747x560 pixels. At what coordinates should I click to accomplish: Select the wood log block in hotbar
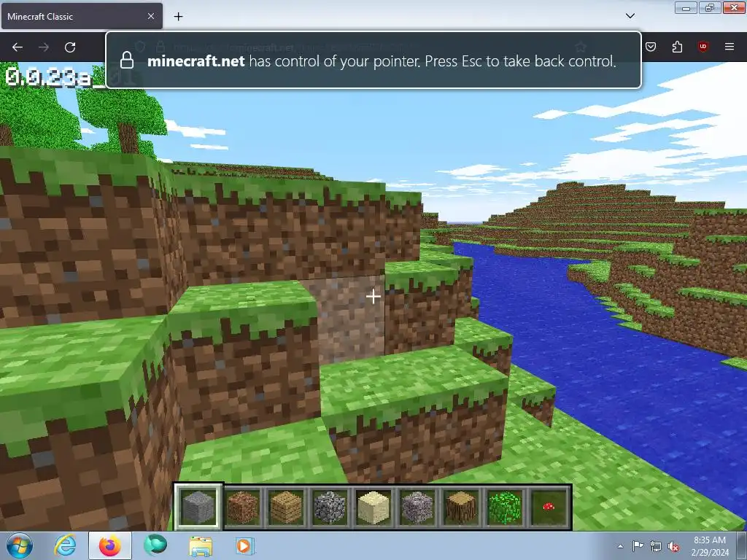[x=461, y=507]
